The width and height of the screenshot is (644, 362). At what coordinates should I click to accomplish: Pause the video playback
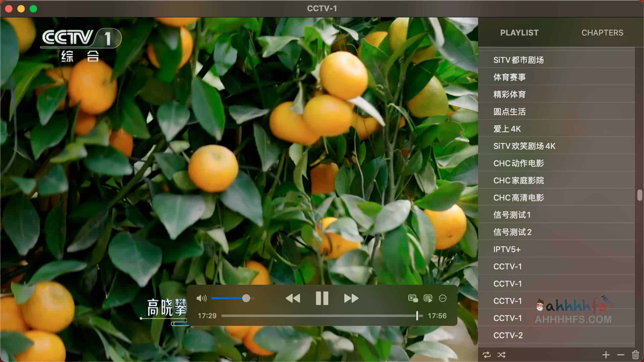click(x=322, y=298)
